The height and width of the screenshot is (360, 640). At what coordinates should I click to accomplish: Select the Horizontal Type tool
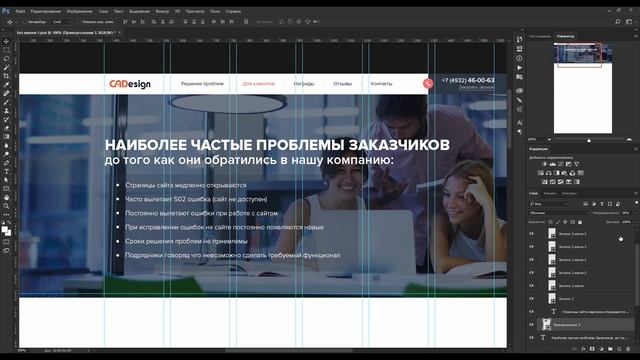[6, 171]
